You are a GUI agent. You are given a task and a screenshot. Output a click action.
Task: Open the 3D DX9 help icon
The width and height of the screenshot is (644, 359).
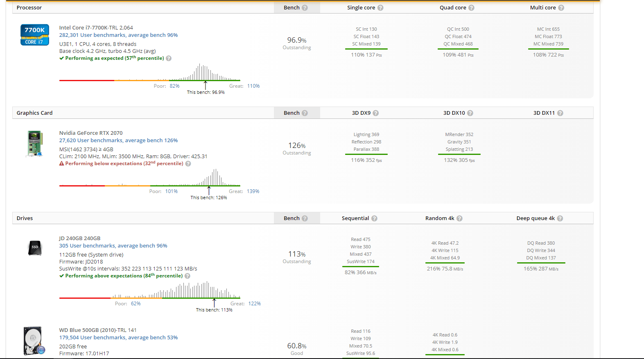click(375, 113)
